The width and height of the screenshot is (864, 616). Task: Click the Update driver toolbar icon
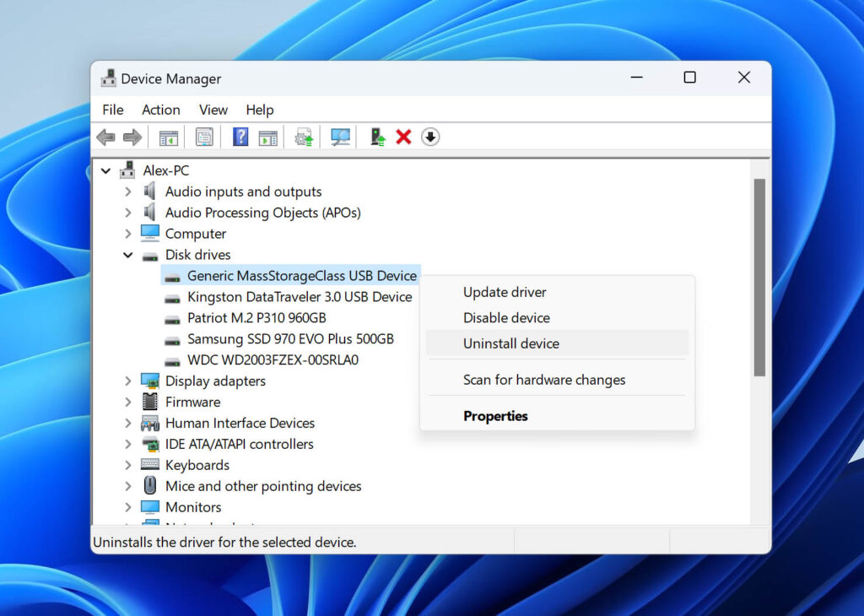[303, 137]
